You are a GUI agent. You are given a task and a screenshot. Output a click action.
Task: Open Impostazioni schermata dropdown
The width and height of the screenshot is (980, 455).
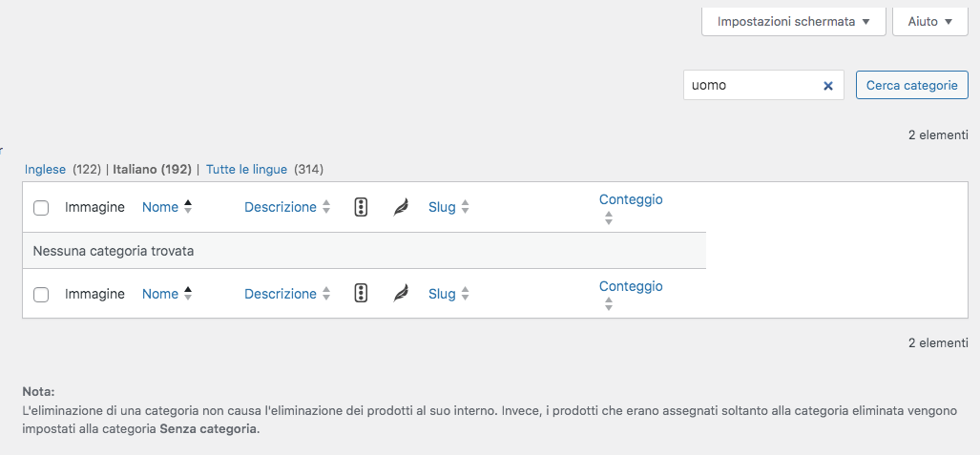tap(794, 22)
